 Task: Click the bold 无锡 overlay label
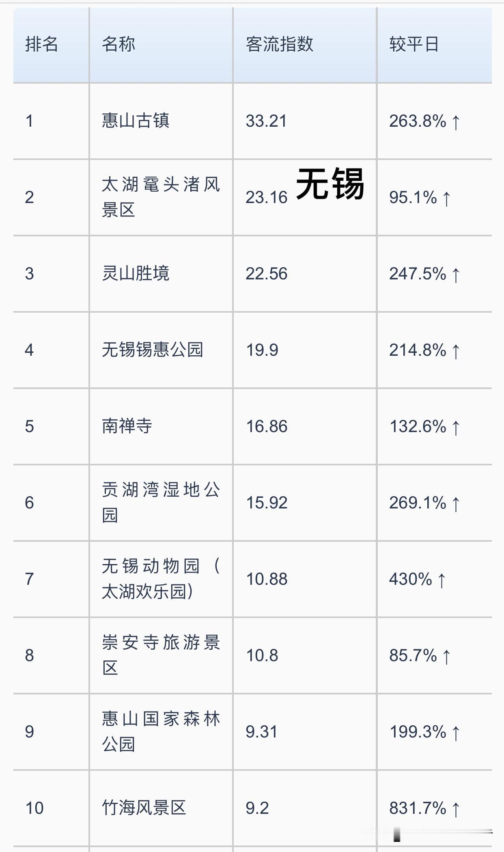click(x=330, y=184)
